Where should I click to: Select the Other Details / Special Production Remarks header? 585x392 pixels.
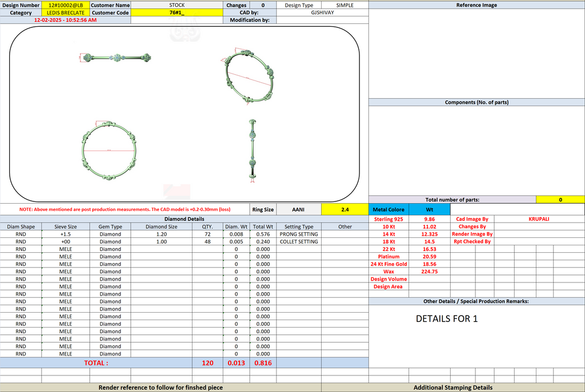476,301
